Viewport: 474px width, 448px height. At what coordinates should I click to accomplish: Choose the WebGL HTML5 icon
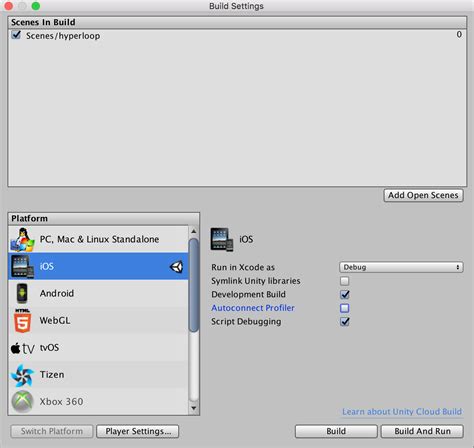tap(22, 320)
